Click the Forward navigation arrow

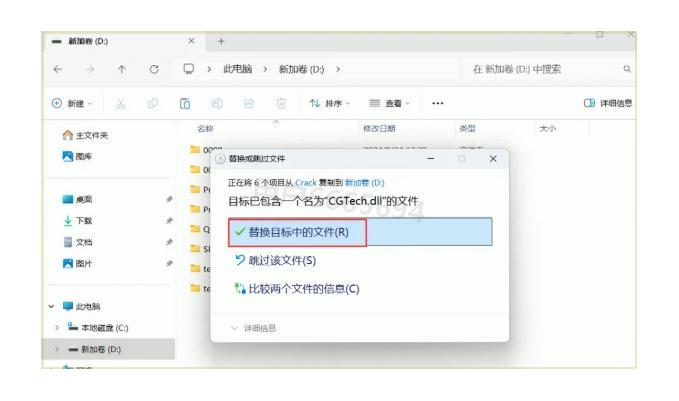tap(90, 69)
